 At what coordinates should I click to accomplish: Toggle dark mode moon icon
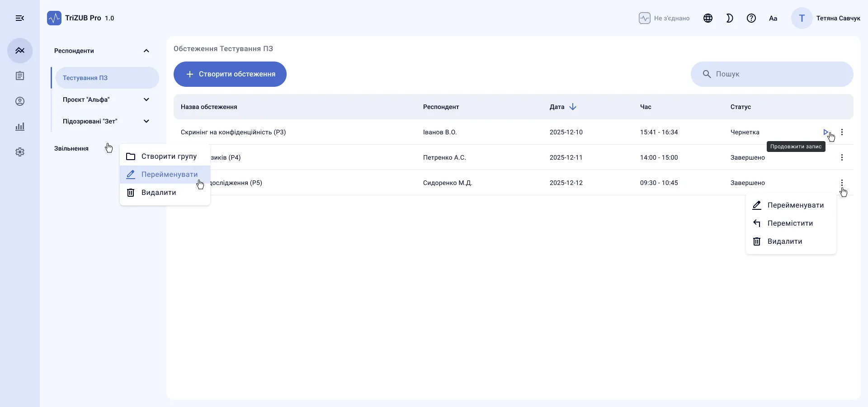(730, 18)
